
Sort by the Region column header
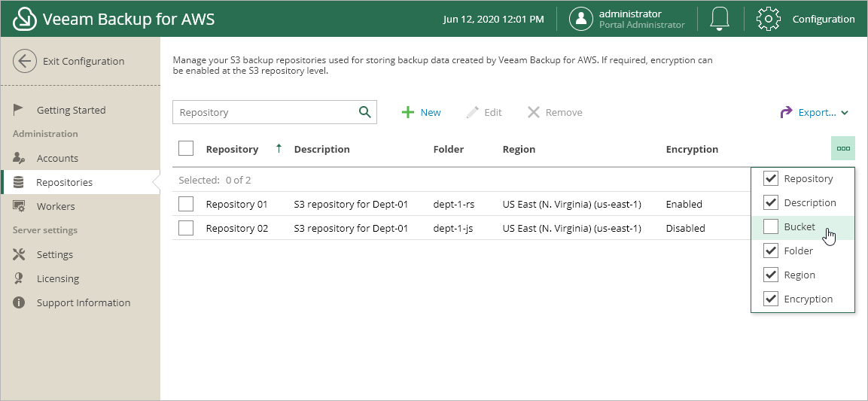coord(519,149)
